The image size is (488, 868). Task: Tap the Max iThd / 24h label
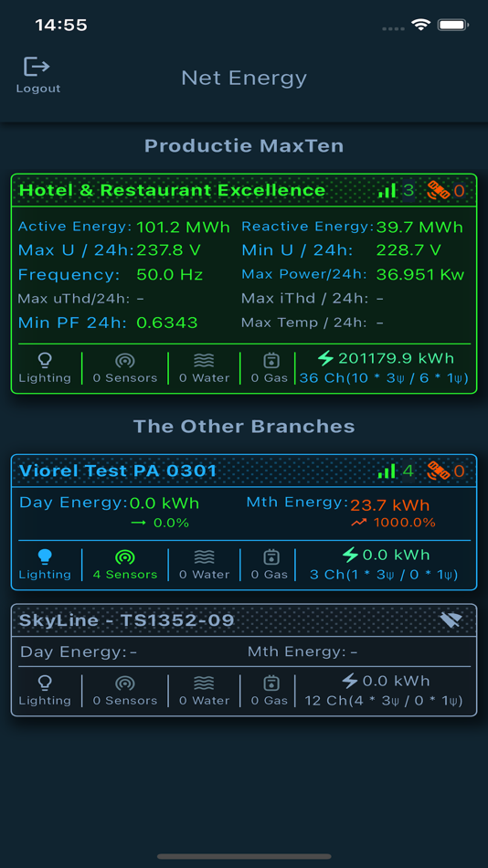tap(305, 299)
